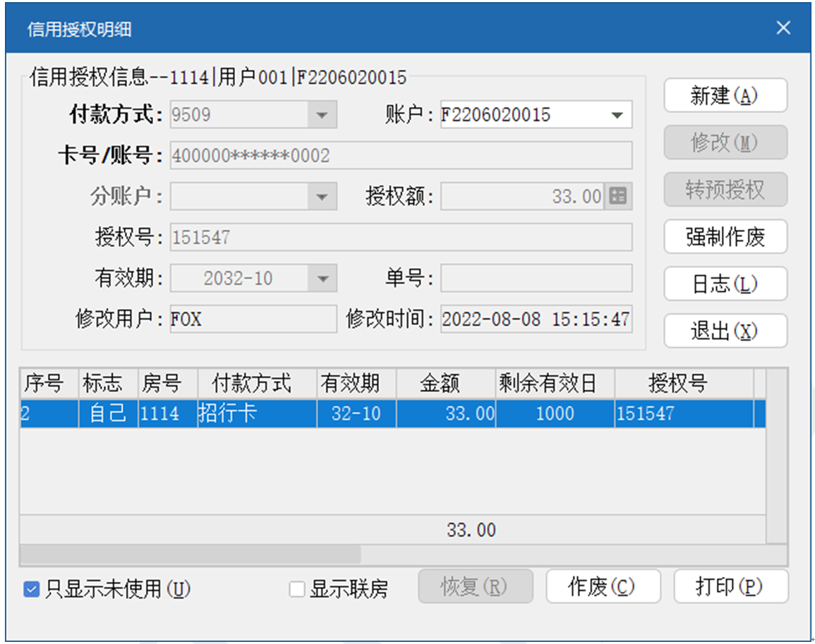Click the 转预授权 button
The width and height of the screenshot is (815, 644).
(x=725, y=189)
